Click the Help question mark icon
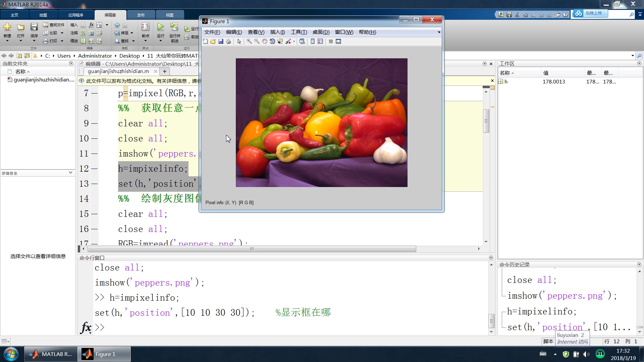This screenshot has height=362, width=644. 566,14
